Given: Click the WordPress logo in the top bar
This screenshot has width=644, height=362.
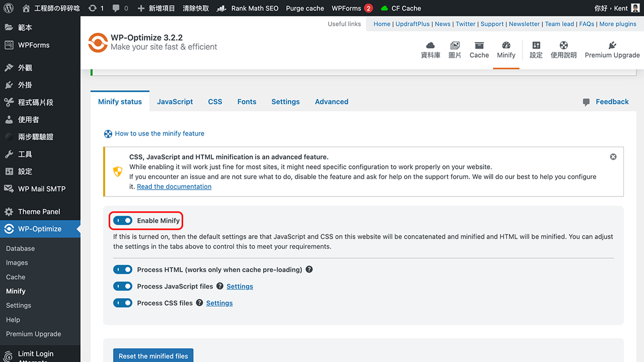Looking at the screenshot, I should click(8, 8).
